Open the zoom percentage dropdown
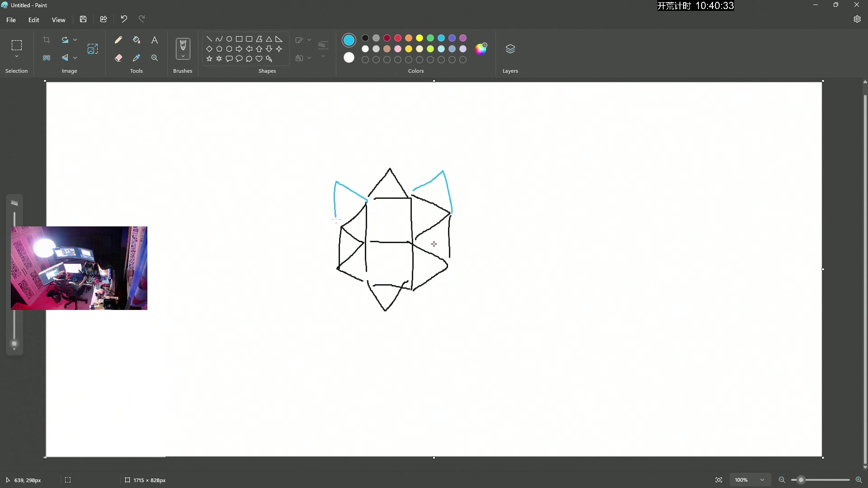Screen dimensions: 868x488 pos(762,480)
